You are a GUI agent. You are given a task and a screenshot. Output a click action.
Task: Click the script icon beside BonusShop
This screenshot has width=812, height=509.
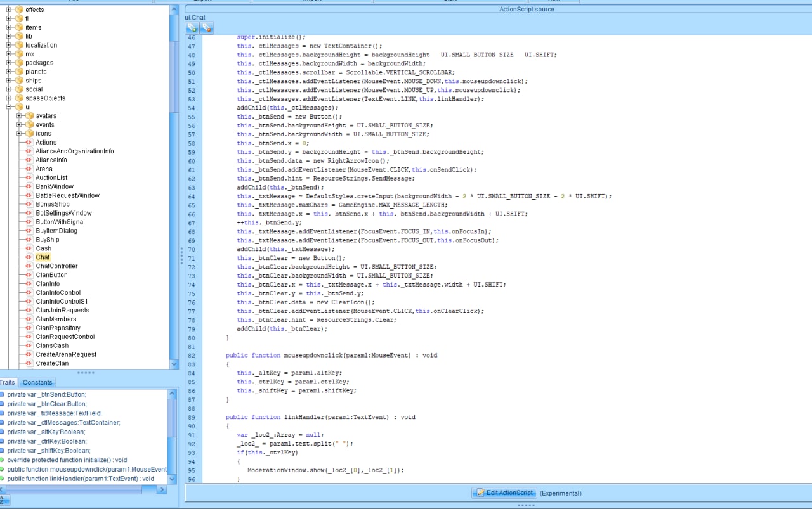tap(29, 205)
